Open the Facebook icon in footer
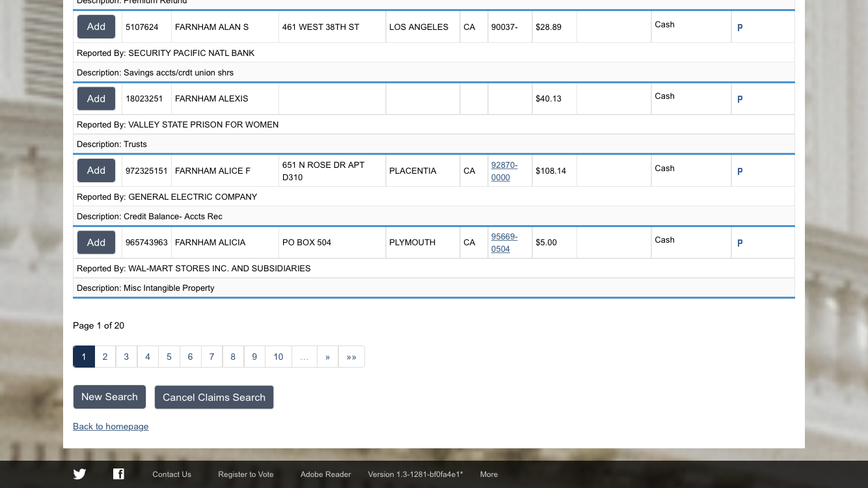The width and height of the screenshot is (868, 488). [x=118, y=474]
